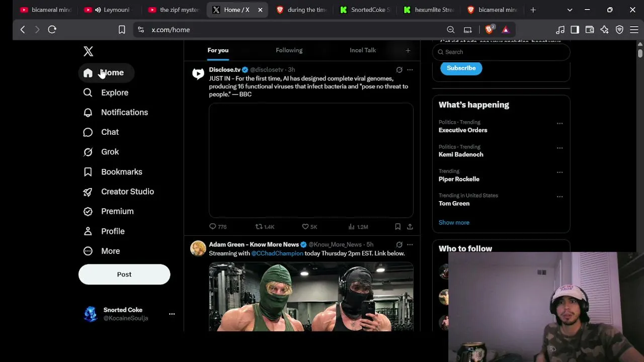Screen dimensions: 644x362
Task: Open the Disclose.tv profile avatar
Action: (198, 74)
